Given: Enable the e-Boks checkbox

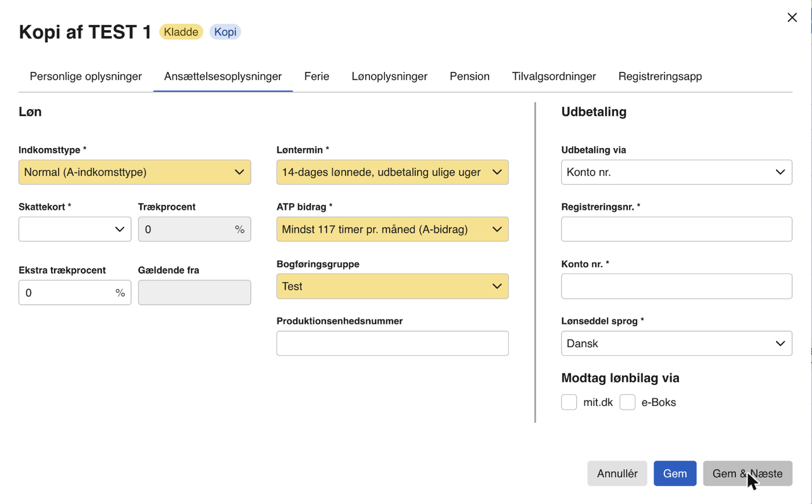Looking at the screenshot, I should pyautogui.click(x=627, y=402).
